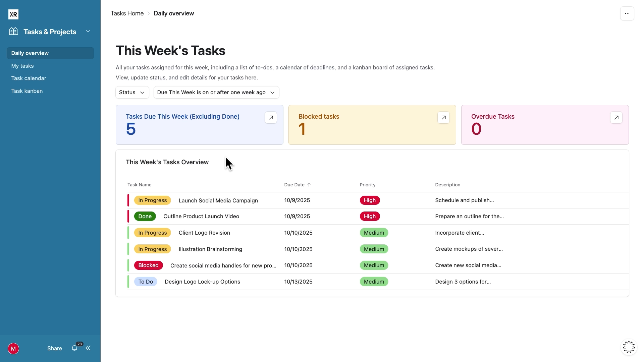
Task: Open the expand icon on Overdue Tasks card
Action: click(616, 117)
